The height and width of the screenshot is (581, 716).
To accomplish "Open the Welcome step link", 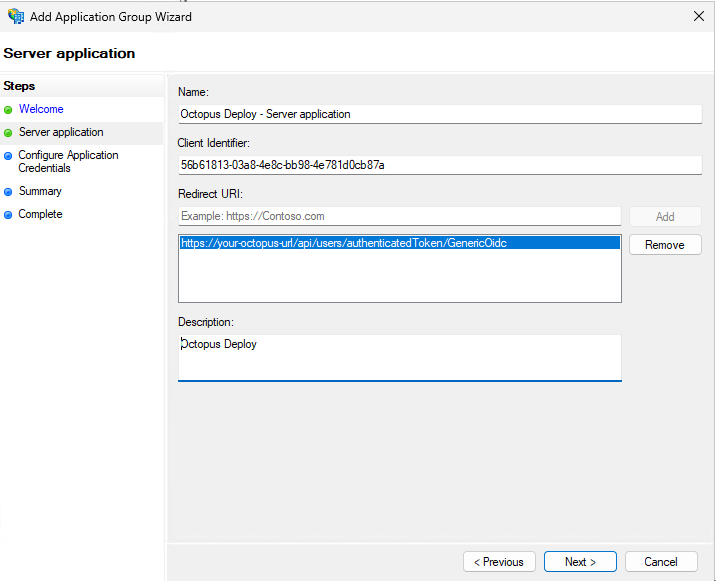I will point(41,110).
